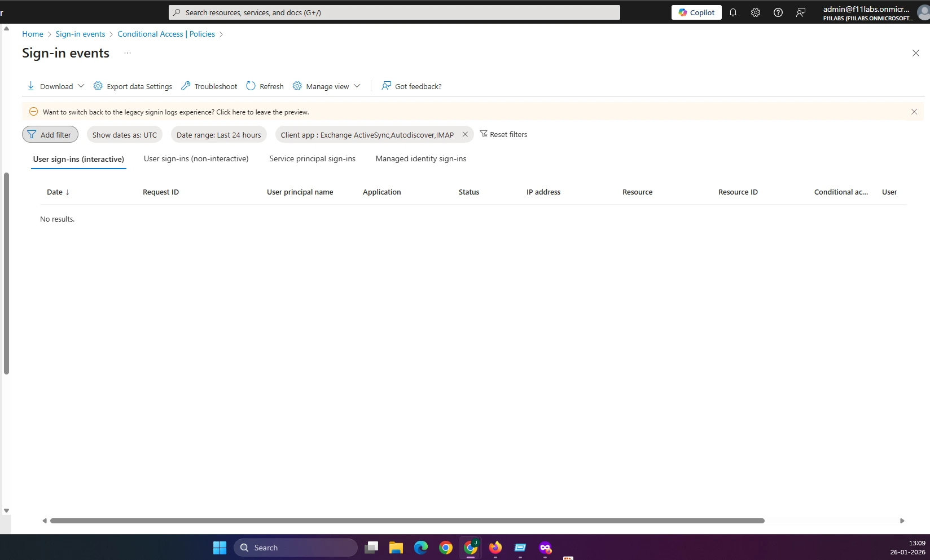Open the Date range filter pill
The width and height of the screenshot is (930, 560).
pos(218,135)
